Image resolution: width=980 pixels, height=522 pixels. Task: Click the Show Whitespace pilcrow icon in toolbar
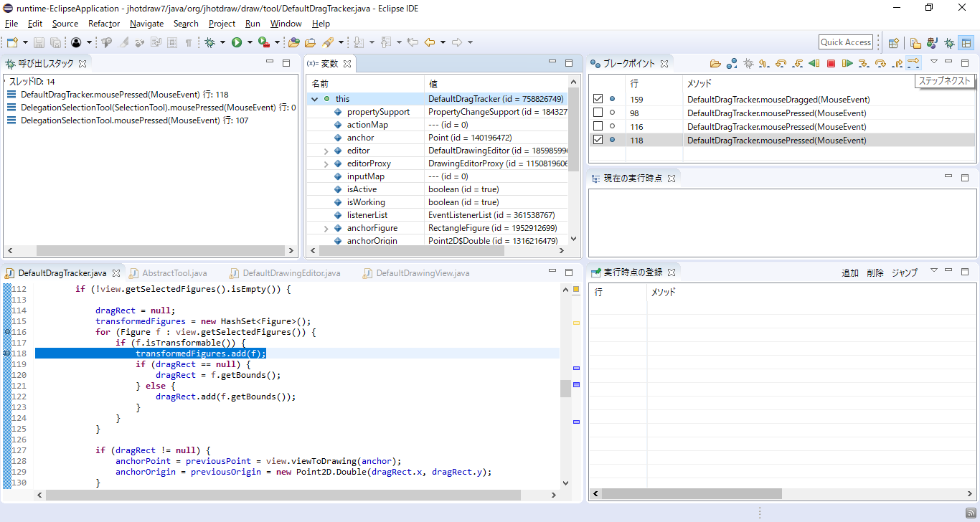click(x=189, y=43)
